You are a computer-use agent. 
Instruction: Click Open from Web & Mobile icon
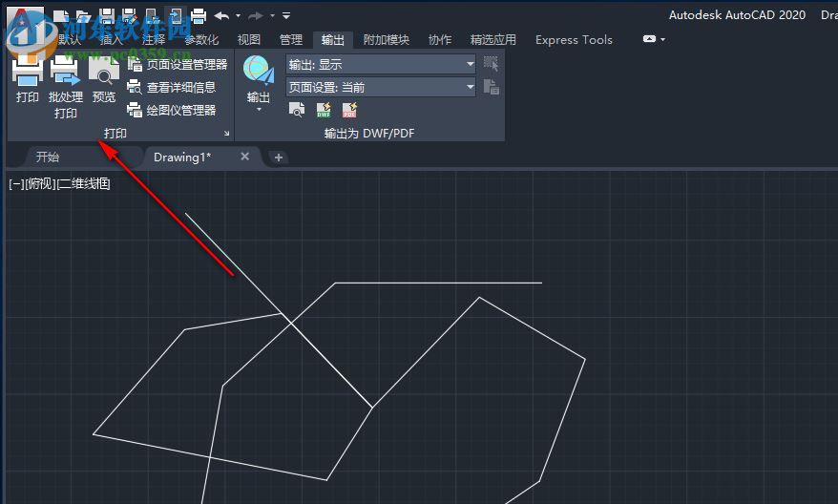[152, 16]
